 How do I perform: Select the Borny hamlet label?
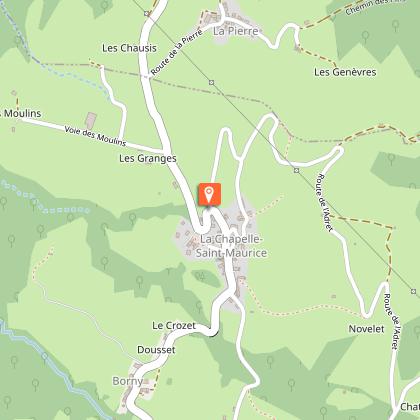128,381
